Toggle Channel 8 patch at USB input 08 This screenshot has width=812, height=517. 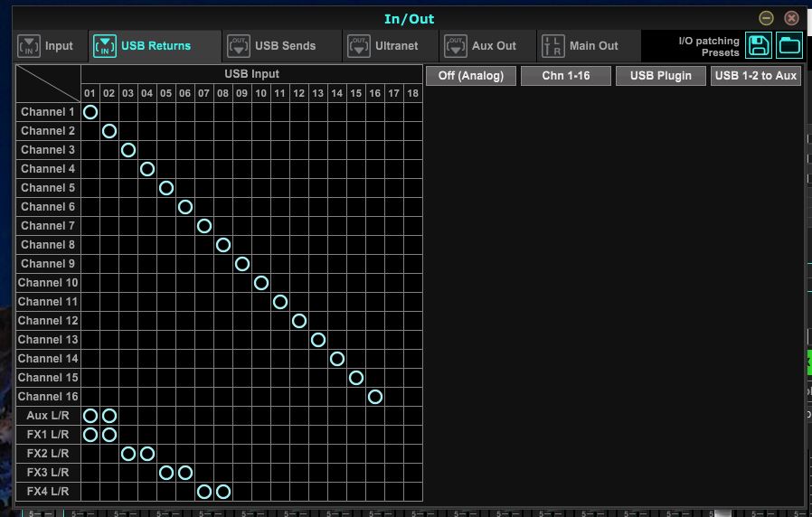point(223,245)
